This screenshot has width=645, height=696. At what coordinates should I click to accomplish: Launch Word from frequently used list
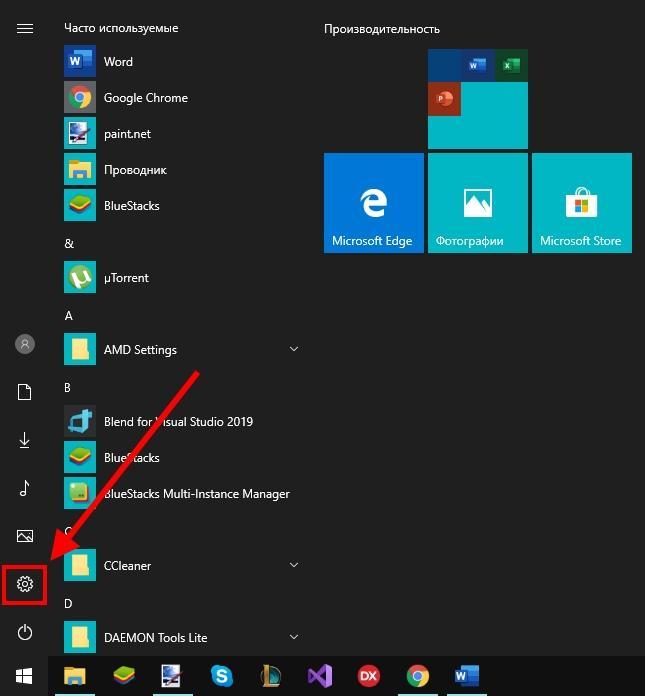tap(184, 61)
